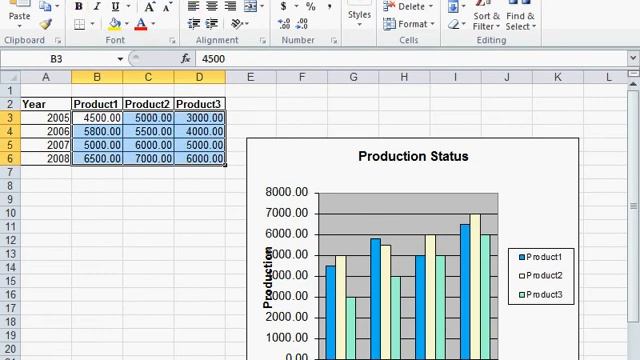Image resolution: width=640 pixels, height=360 pixels.
Task: Select the Year header cell
Action: coord(46,104)
